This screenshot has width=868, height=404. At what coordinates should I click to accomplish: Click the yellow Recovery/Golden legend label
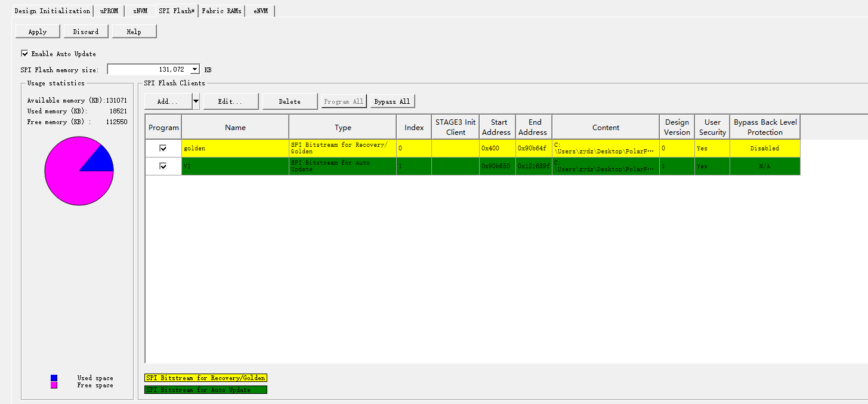coord(206,378)
